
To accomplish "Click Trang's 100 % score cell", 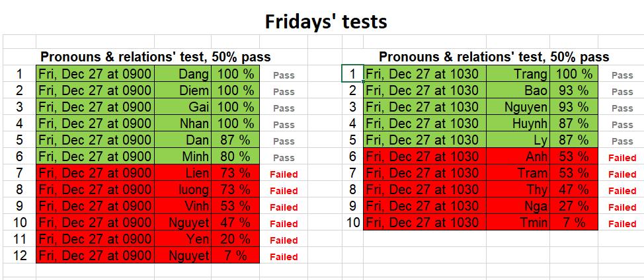I will [574, 74].
